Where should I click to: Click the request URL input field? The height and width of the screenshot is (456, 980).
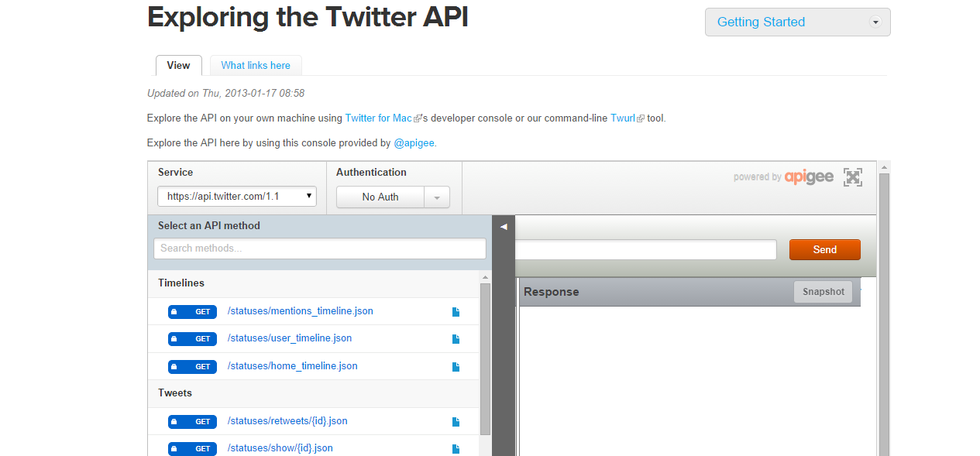point(646,249)
